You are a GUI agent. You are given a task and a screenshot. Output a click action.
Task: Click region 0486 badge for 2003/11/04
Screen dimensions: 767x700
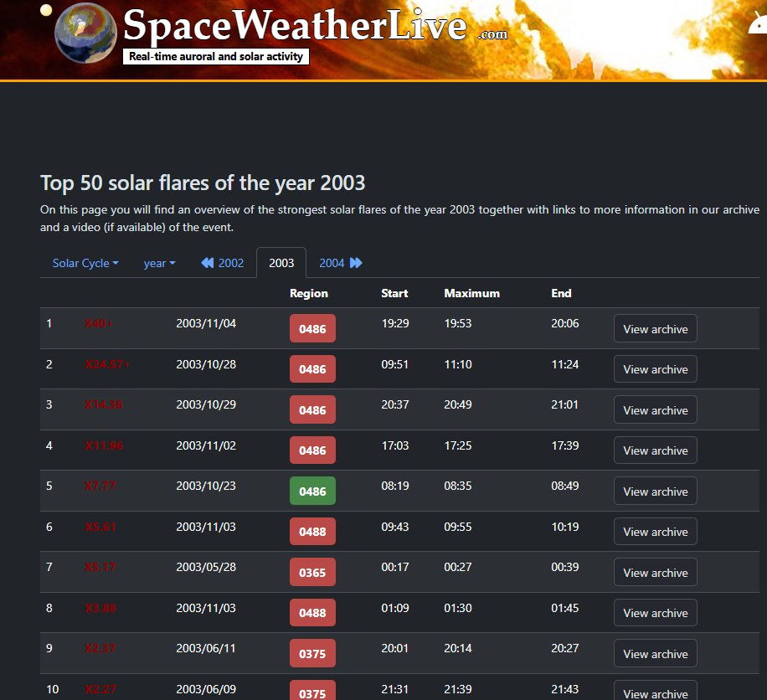(x=312, y=328)
